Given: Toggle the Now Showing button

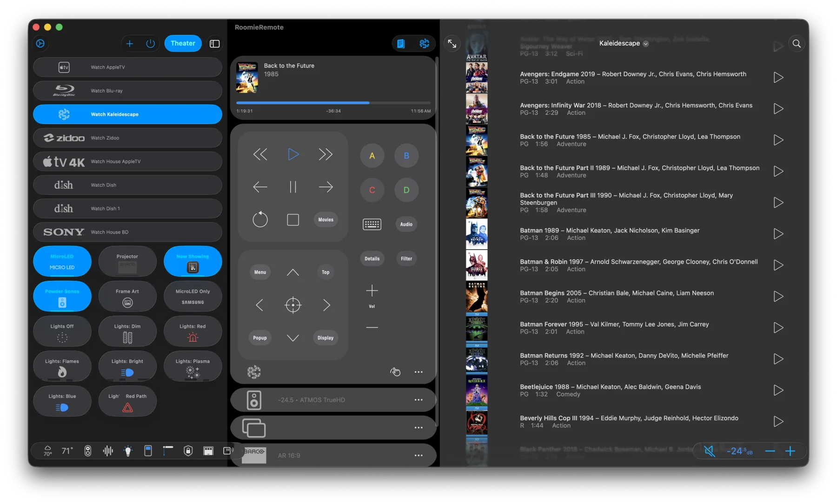Looking at the screenshot, I should pos(193,262).
